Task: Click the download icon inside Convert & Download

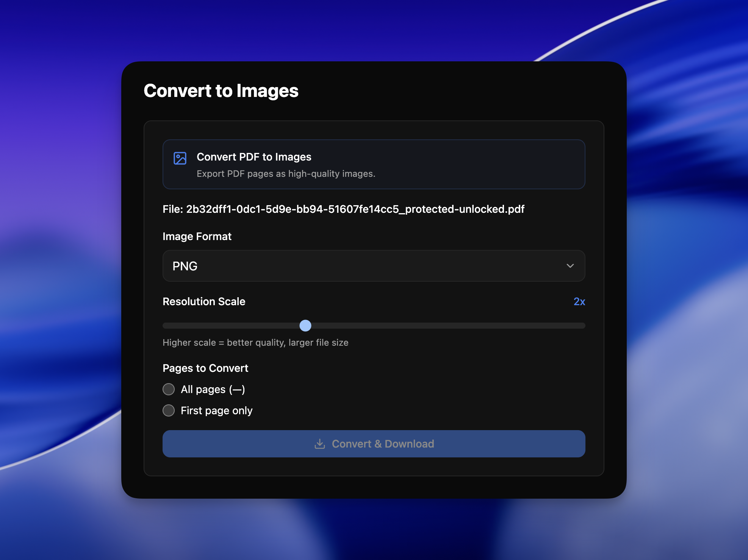Action: tap(320, 444)
